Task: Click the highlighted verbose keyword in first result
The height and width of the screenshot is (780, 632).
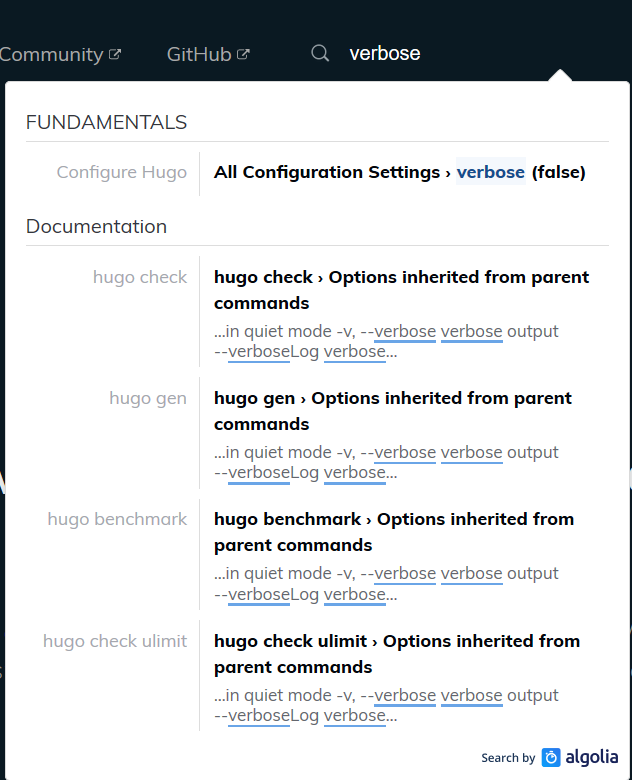Action: click(491, 172)
